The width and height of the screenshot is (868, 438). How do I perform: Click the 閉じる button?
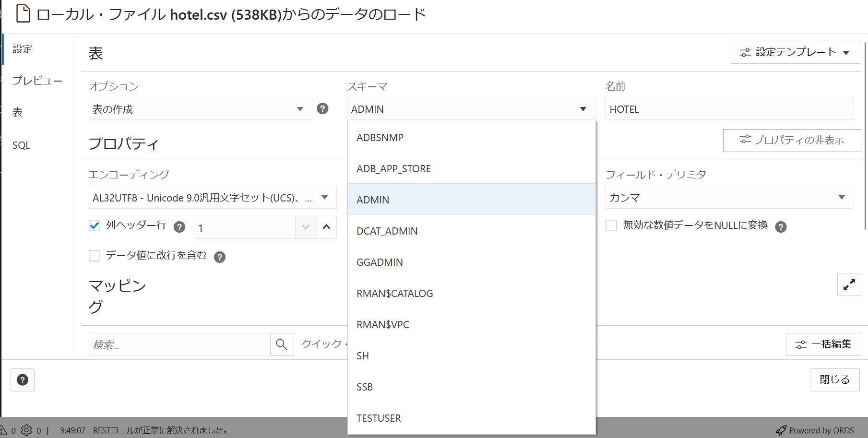pos(834,380)
